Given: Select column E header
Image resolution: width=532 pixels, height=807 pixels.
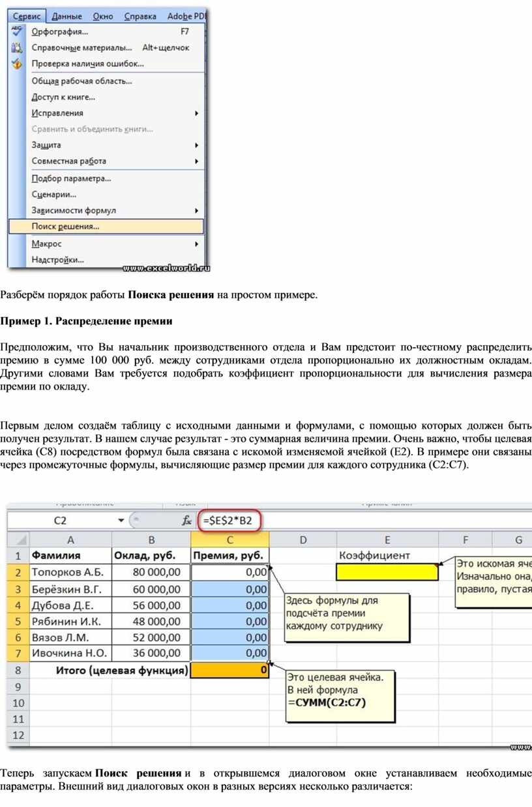Looking at the screenshot, I should (387, 540).
